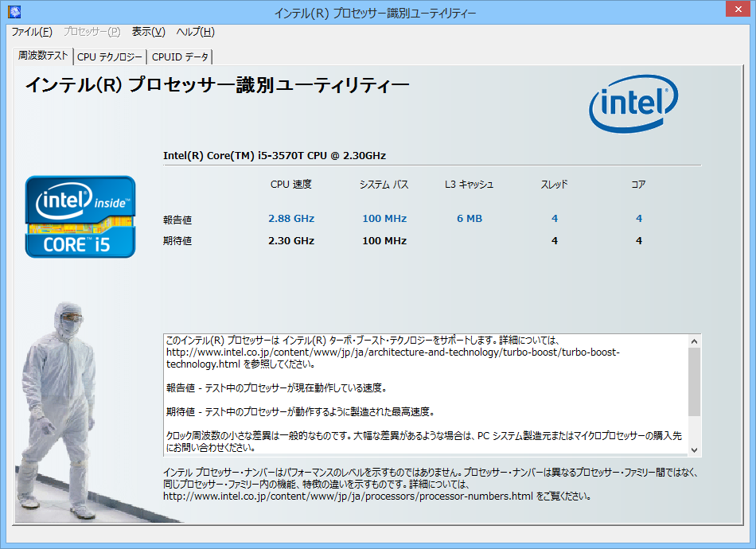Select the 周波数テスト tab
Image resolution: width=756 pixels, height=549 pixels.
point(41,56)
